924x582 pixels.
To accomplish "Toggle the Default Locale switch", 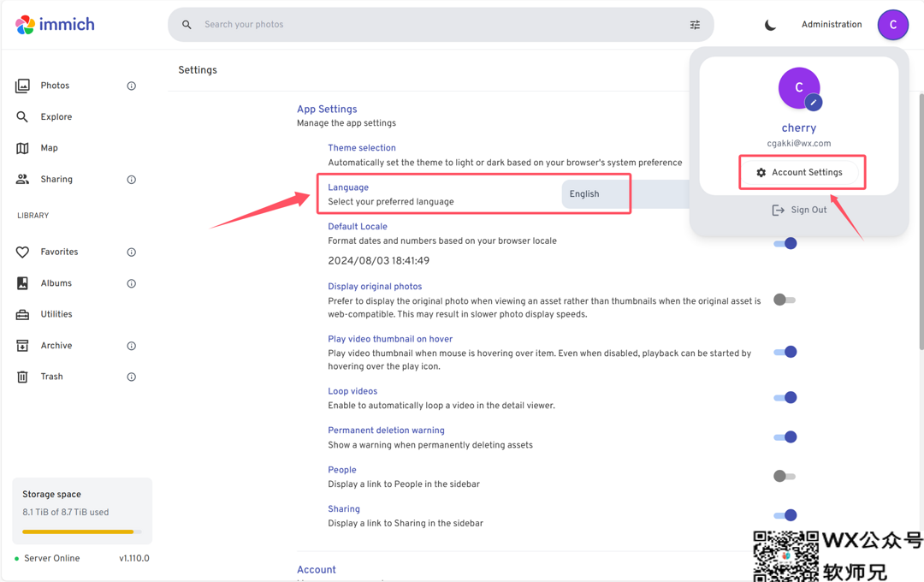I will (x=785, y=244).
